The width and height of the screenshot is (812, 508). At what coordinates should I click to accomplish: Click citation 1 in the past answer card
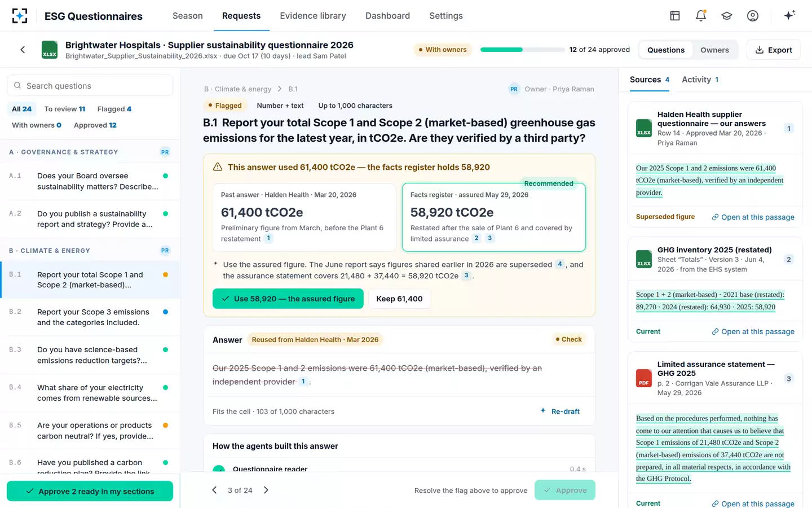pyautogui.click(x=268, y=238)
